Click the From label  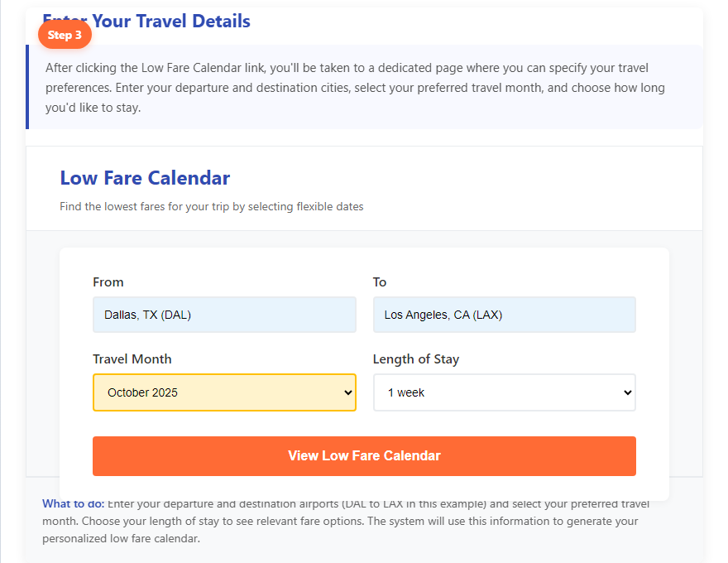point(108,282)
